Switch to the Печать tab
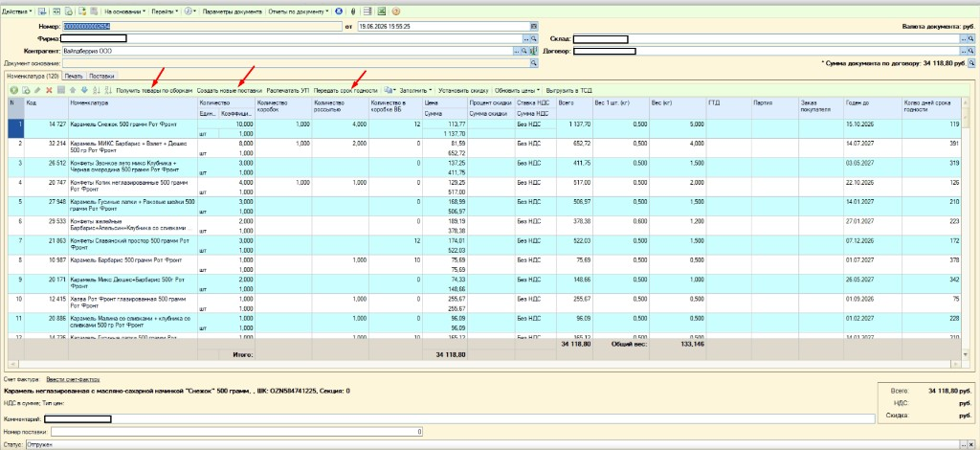 (75, 77)
